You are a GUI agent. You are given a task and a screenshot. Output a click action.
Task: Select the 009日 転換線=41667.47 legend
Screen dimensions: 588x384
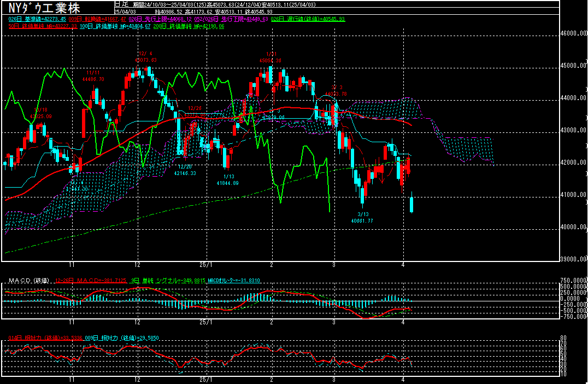97,19
